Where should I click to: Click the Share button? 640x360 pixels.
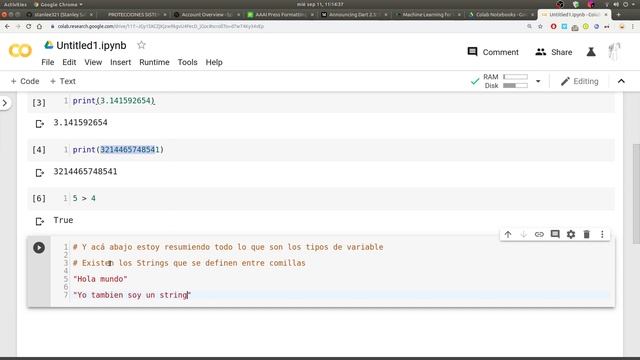click(x=554, y=52)
